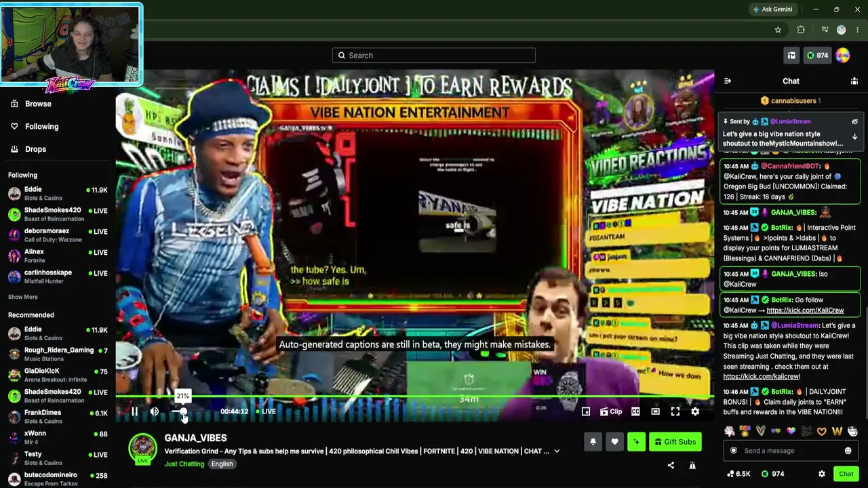Pause the live stream video
This screenshot has height=488, width=868.
pyautogui.click(x=134, y=411)
